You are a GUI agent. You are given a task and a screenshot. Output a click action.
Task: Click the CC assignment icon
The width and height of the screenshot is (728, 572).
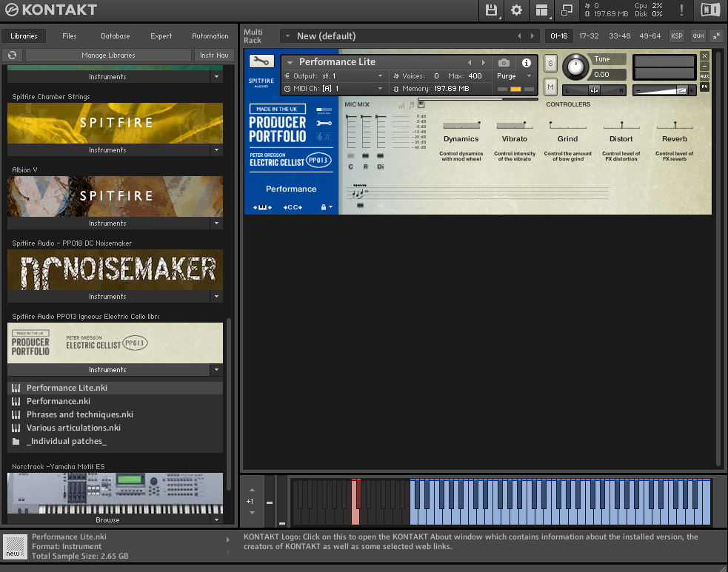pos(293,207)
